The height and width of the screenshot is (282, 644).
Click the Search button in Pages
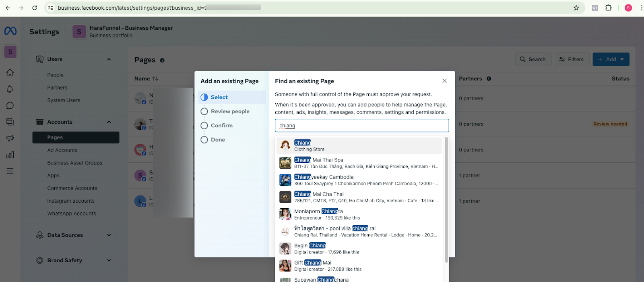point(533,59)
